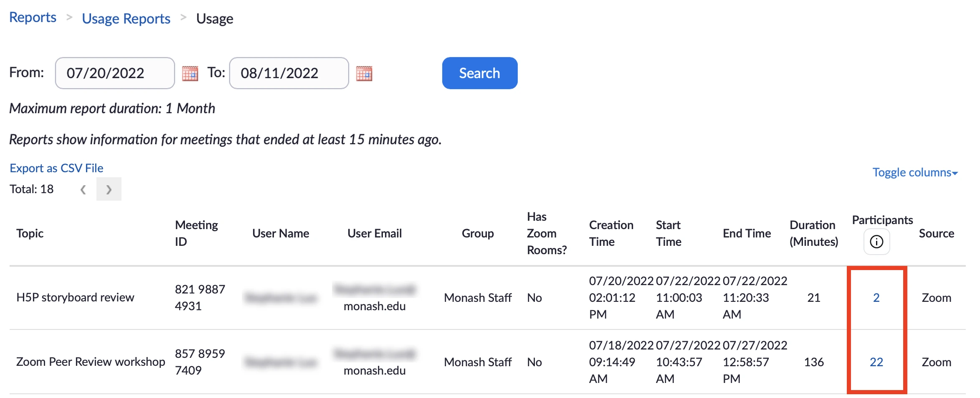This screenshot has height=398, width=980.
Task: Open the Usage Reports breadcrumb link
Action: (126, 19)
